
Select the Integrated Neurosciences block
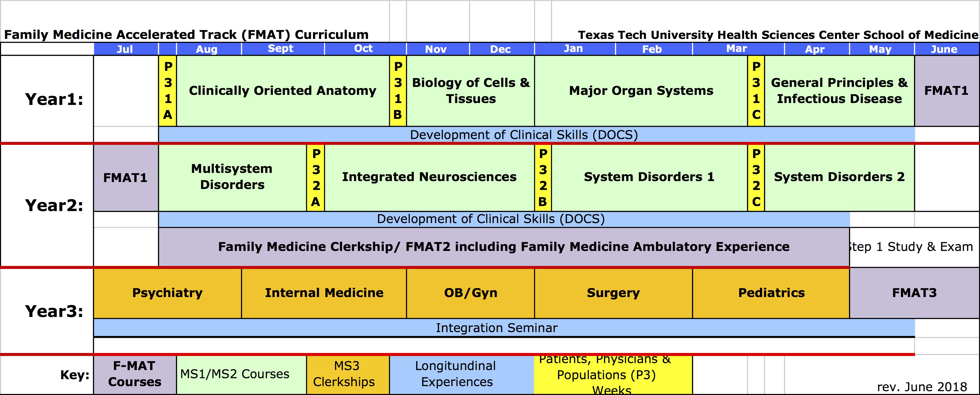(x=429, y=178)
